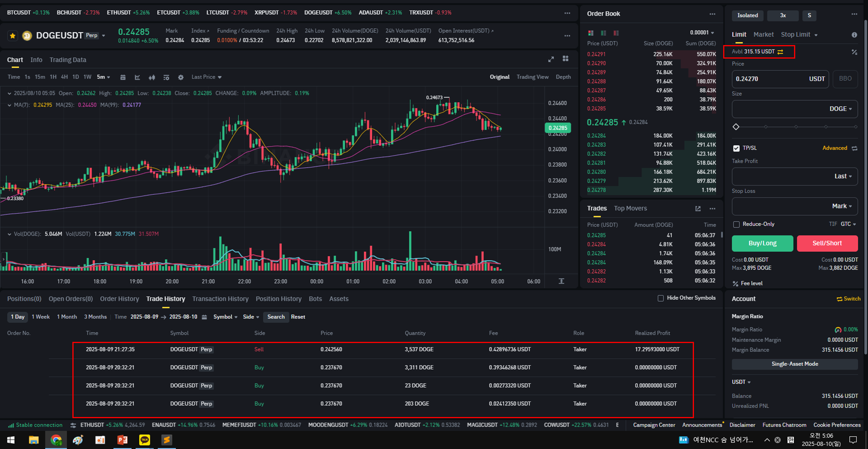Open the chart settings gear icon
The height and width of the screenshot is (449, 868).
(x=181, y=77)
